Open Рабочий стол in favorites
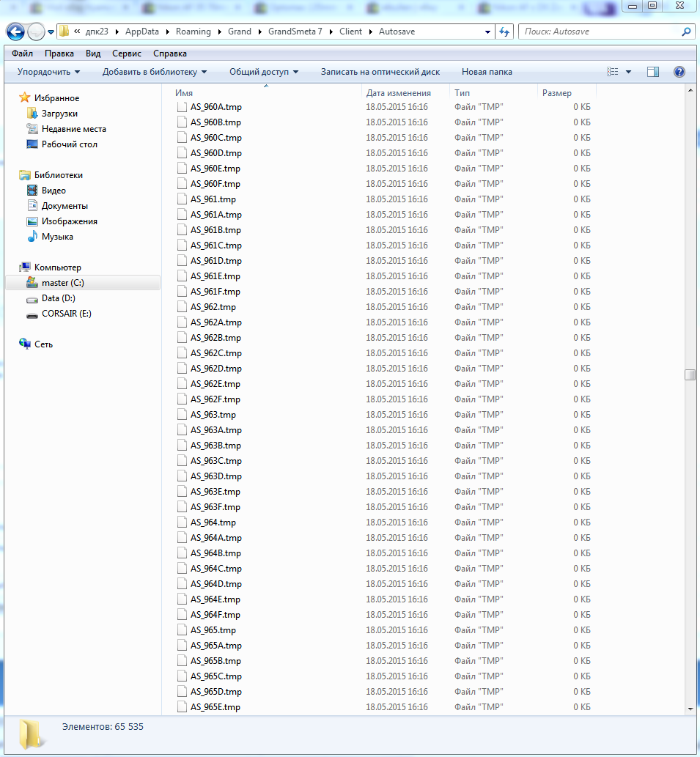The height and width of the screenshot is (757, 700). pyautogui.click(x=69, y=144)
